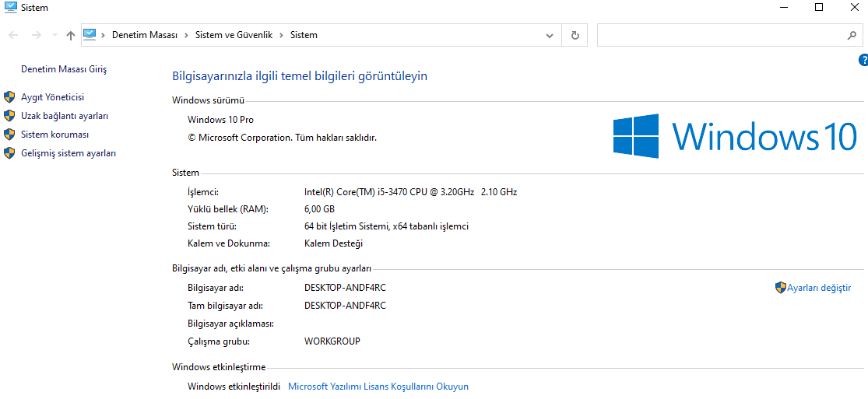Screen dimensions: 868x399
Task: Click shield icon beside Uzak bağlantı ayarları
Action: pyautogui.click(x=9, y=116)
